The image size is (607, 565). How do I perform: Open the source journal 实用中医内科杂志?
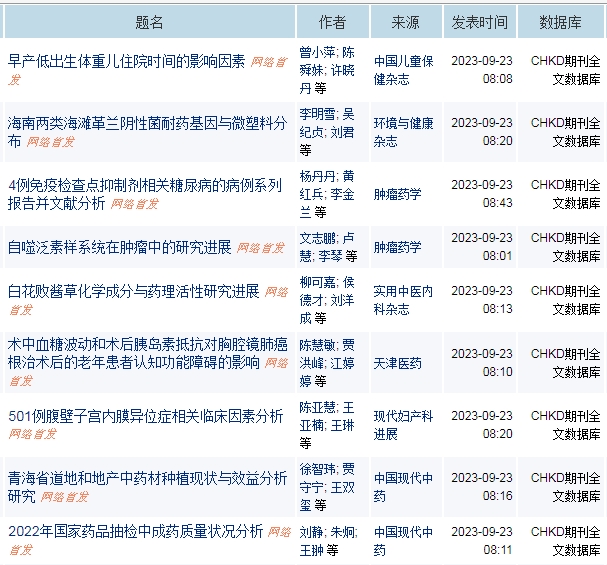point(403,301)
